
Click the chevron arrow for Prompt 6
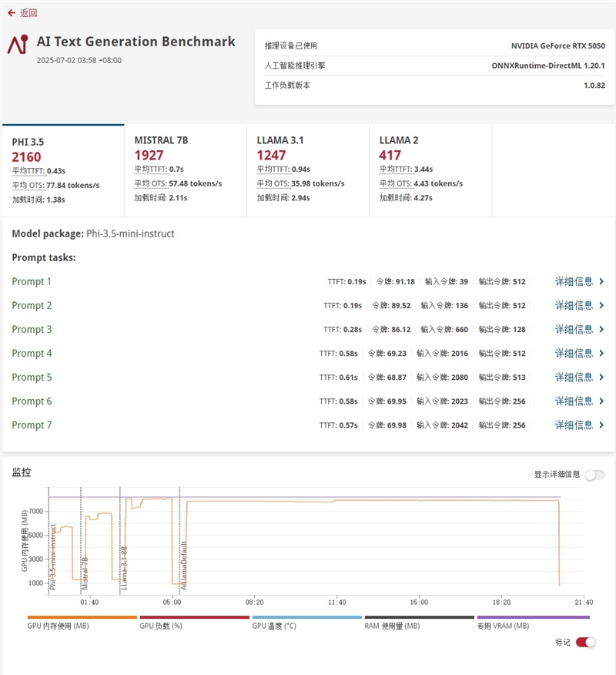601,401
